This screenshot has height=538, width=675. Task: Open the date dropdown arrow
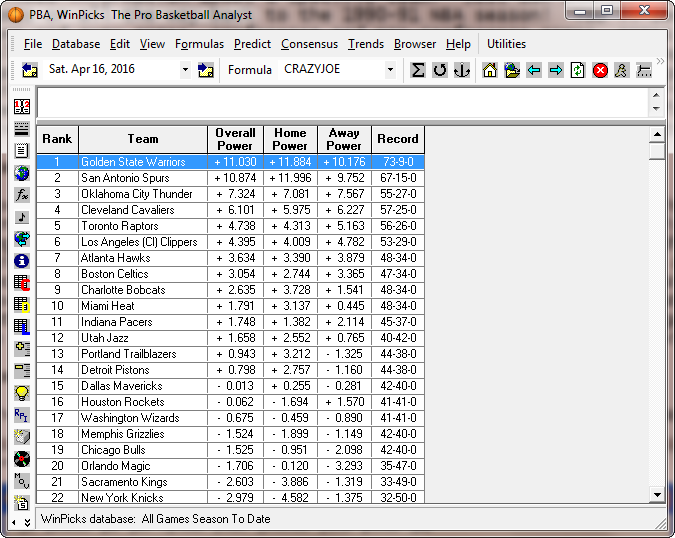pyautogui.click(x=185, y=70)
